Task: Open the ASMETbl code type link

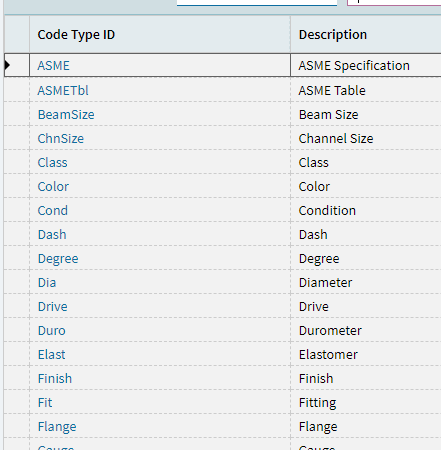Action: [x=63, y=91]
